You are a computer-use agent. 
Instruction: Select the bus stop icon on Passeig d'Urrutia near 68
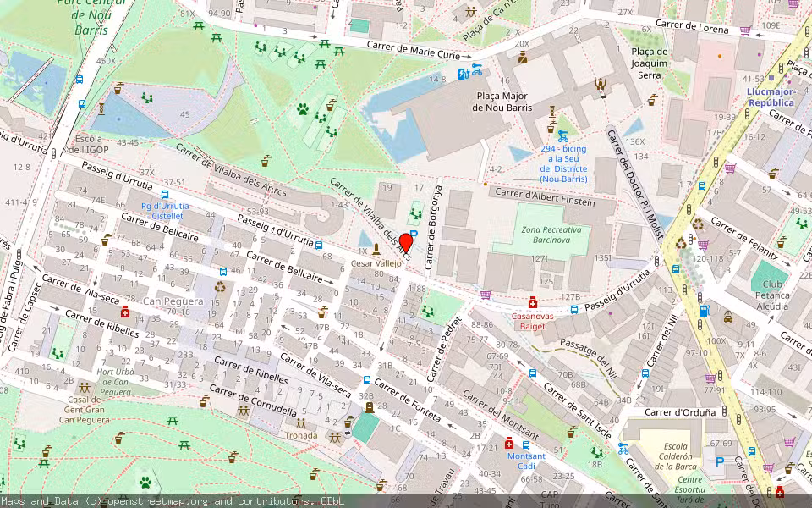pyautogui.click(x=319, y=246)
